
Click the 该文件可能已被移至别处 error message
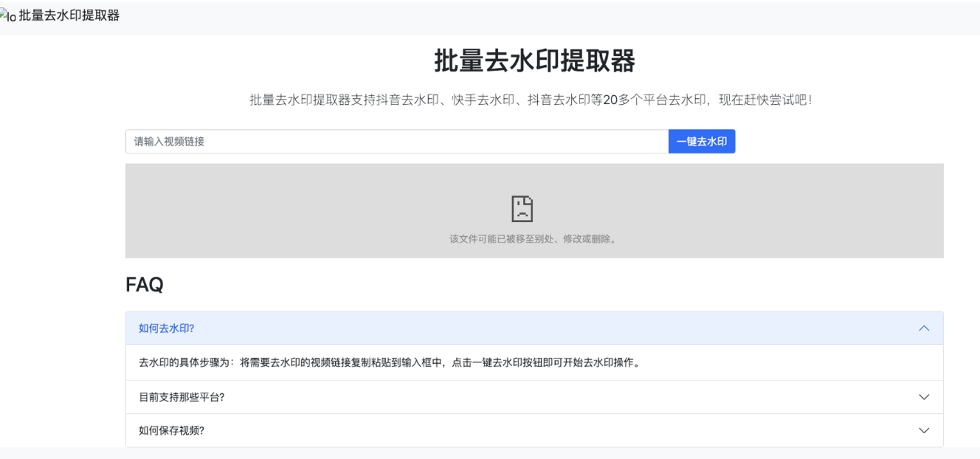coord(534,239)
